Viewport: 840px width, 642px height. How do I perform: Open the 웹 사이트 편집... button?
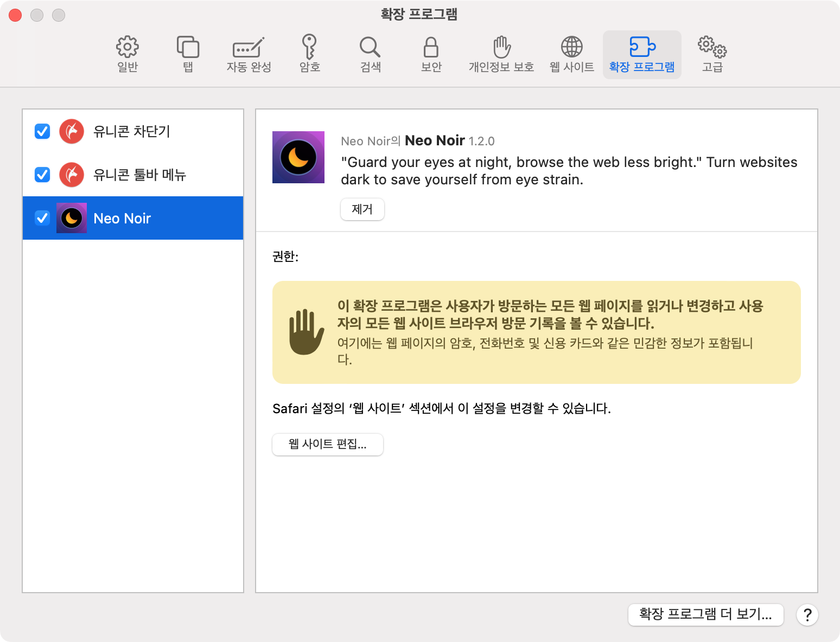pos(328,445)
